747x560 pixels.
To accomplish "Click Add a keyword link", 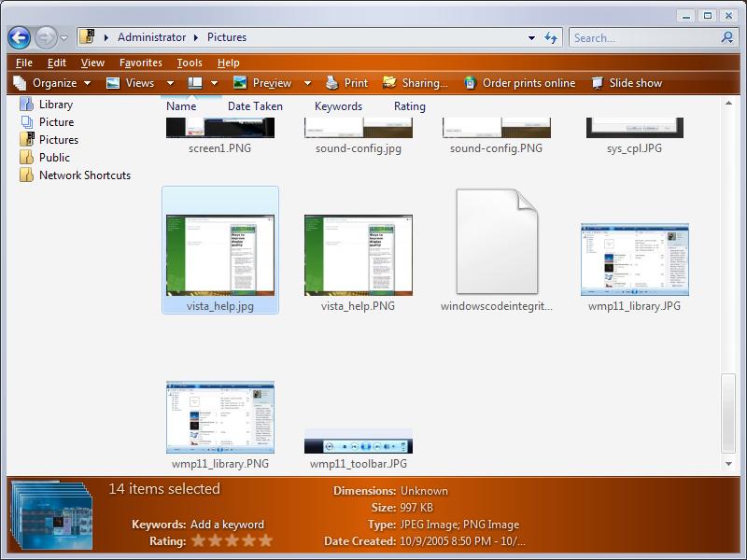I will [x=227, y=525].
